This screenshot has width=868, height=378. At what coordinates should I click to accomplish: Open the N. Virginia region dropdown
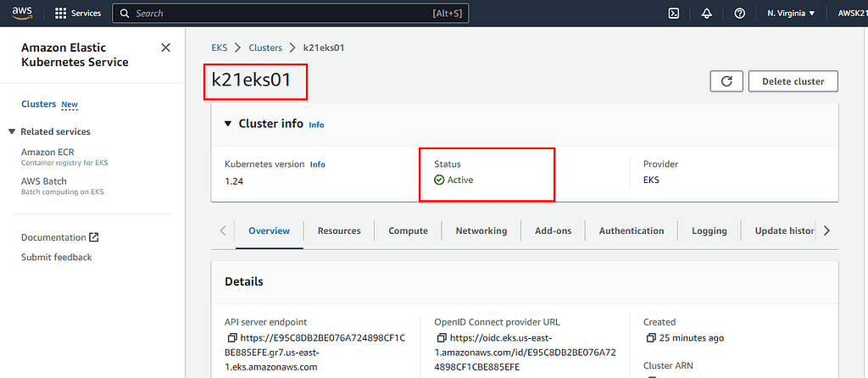[791, 14]
